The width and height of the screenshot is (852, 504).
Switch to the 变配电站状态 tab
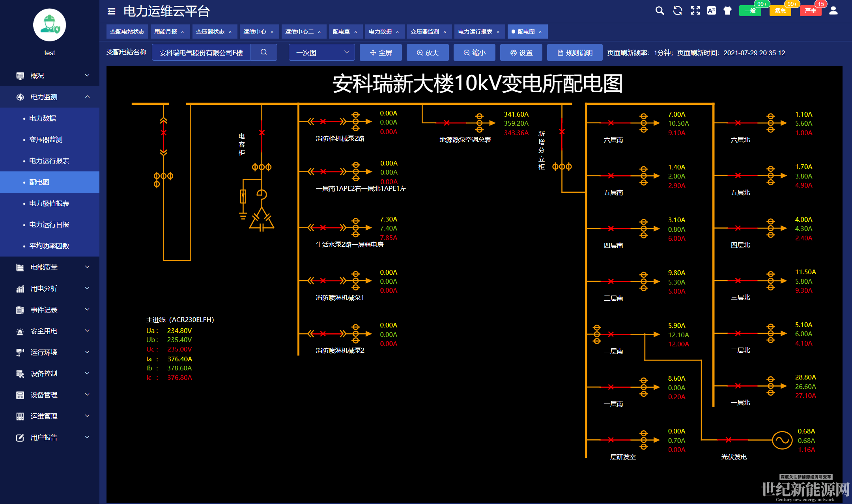(x=127, y=32)
